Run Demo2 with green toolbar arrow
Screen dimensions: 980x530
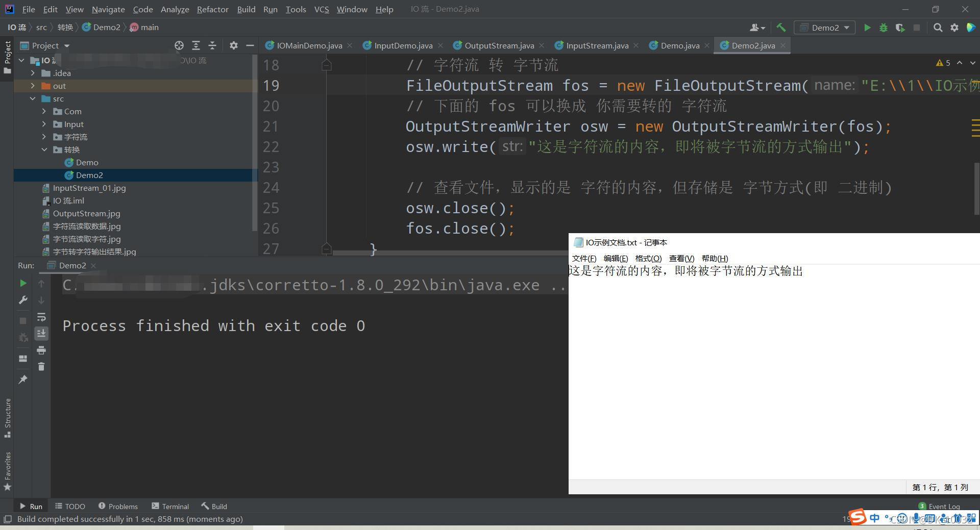(867, 28)
